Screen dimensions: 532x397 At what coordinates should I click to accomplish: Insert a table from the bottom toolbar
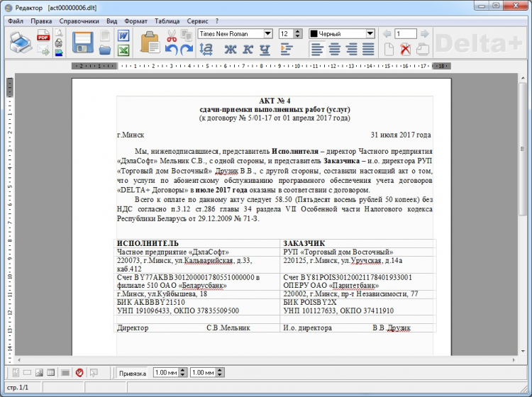tap(50, 373)
